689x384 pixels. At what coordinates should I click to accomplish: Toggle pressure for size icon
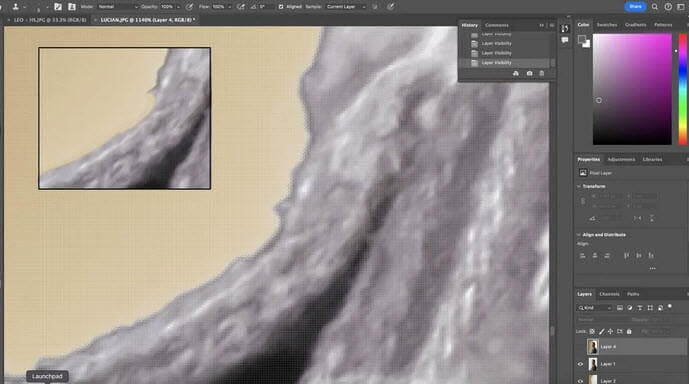391,7
